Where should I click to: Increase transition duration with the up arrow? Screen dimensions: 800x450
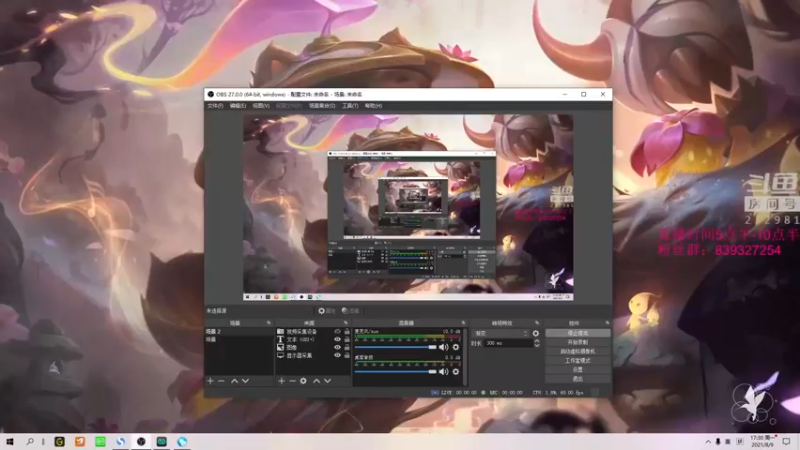click(x=537, y=341)
